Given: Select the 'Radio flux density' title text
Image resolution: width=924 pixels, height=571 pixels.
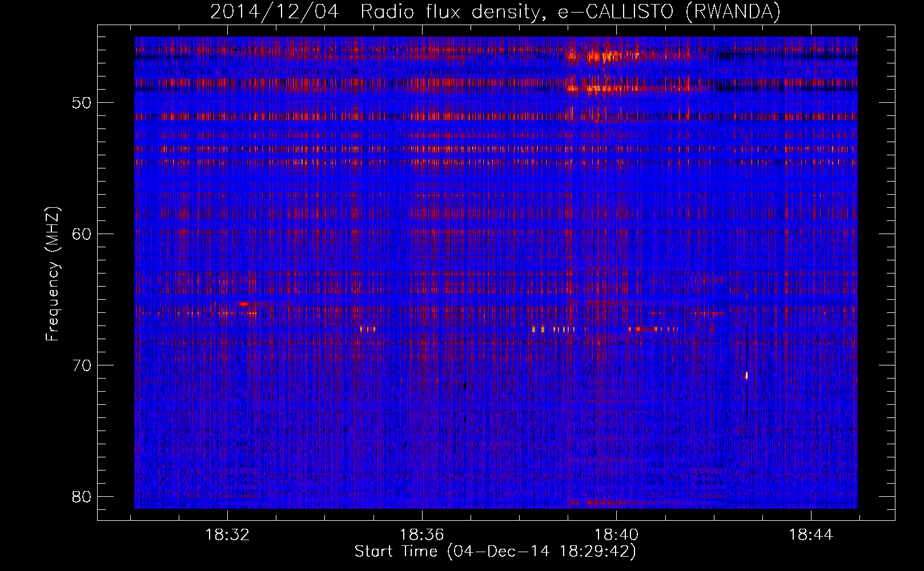Looking at the screenshot, I should coord(449,12).
